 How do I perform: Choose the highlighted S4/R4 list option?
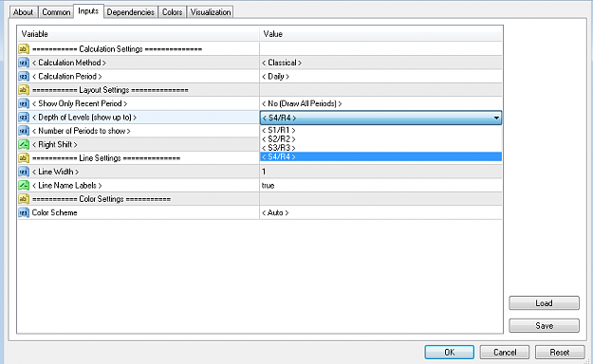coord(380,156)
